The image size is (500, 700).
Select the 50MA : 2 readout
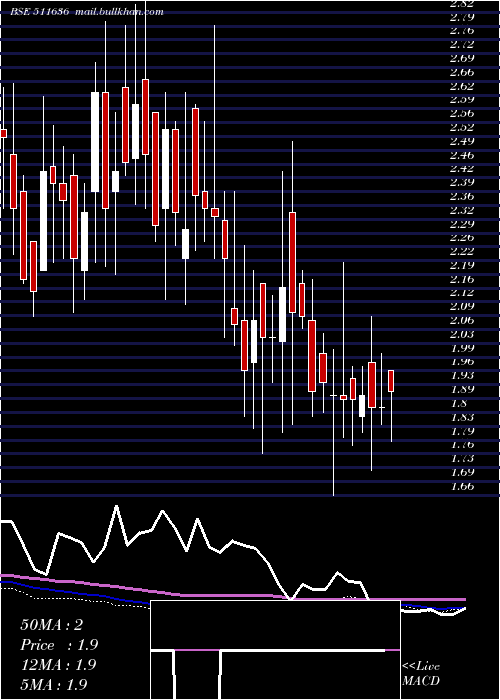[51, 625]
